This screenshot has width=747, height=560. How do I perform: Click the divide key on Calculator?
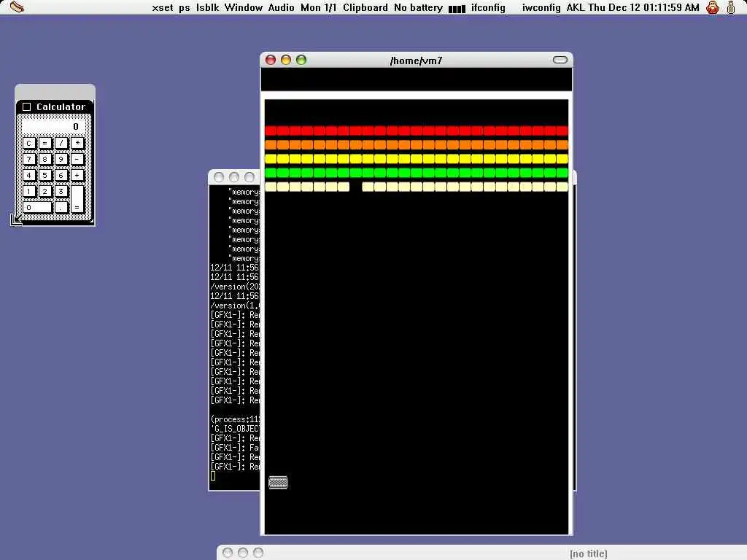[61, 143]
